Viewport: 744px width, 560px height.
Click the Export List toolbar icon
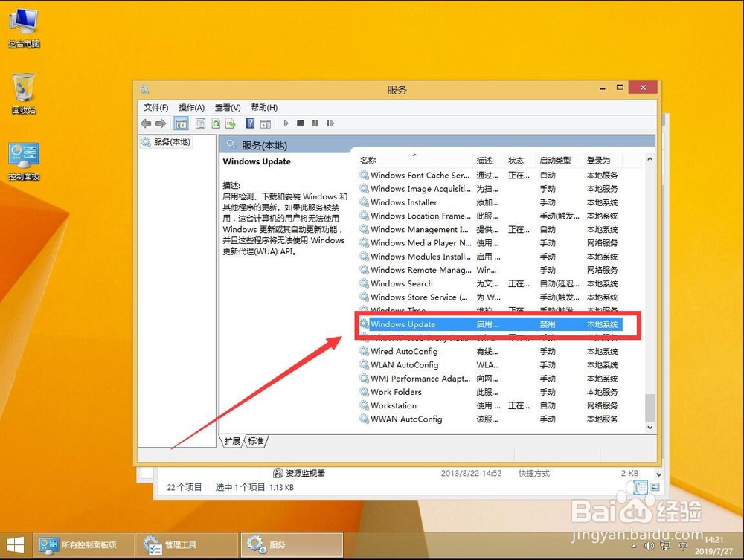(x=231, y=123)
